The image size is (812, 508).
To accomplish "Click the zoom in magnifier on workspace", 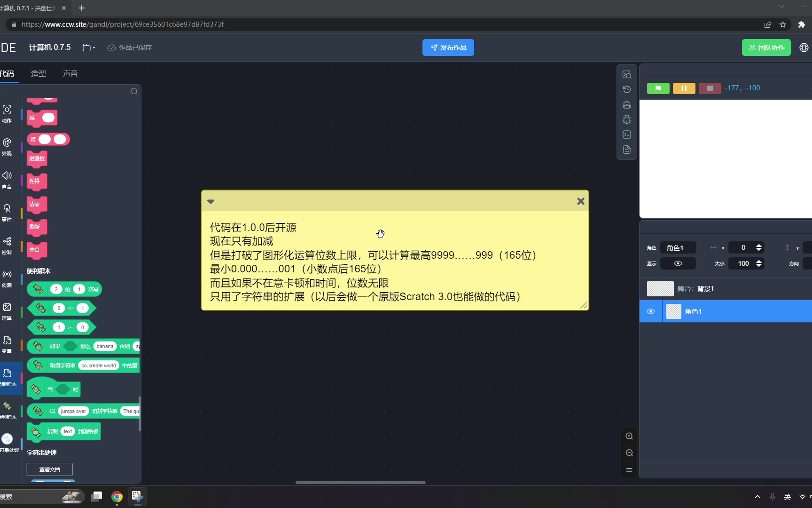I will pos(629,436).
